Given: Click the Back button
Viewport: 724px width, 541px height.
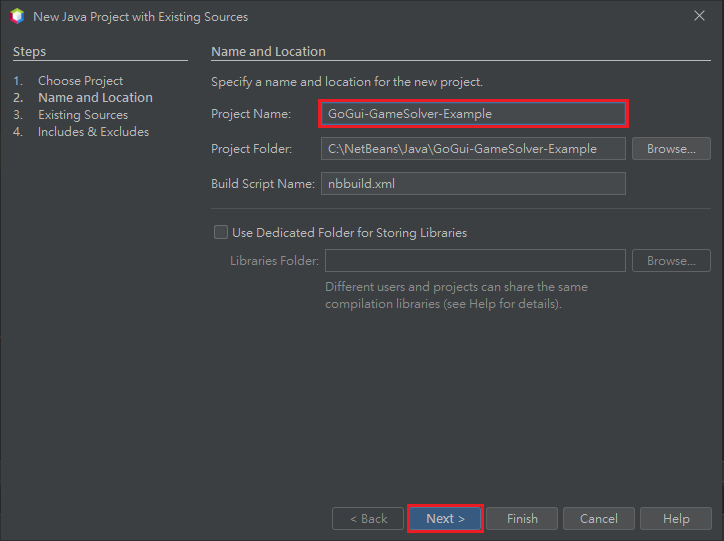Looking at the screenshot, I should click(368, 518).
